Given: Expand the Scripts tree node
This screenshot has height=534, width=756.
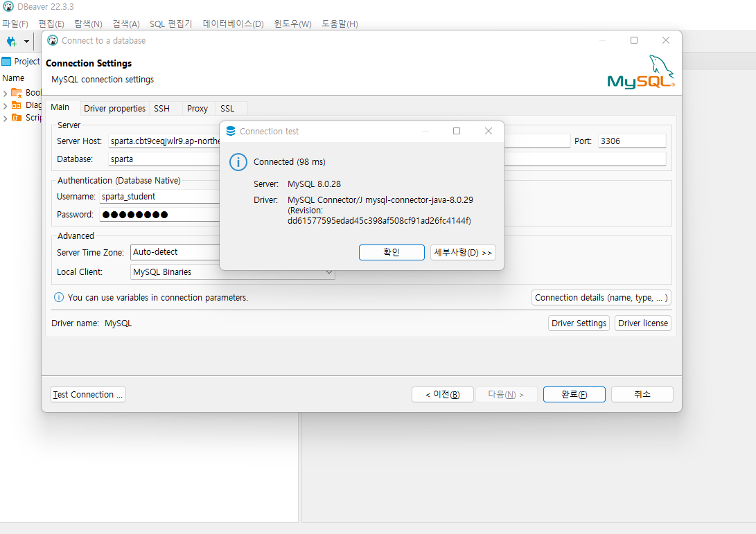Looking at the screenshot, I should (x=5, y=118).
